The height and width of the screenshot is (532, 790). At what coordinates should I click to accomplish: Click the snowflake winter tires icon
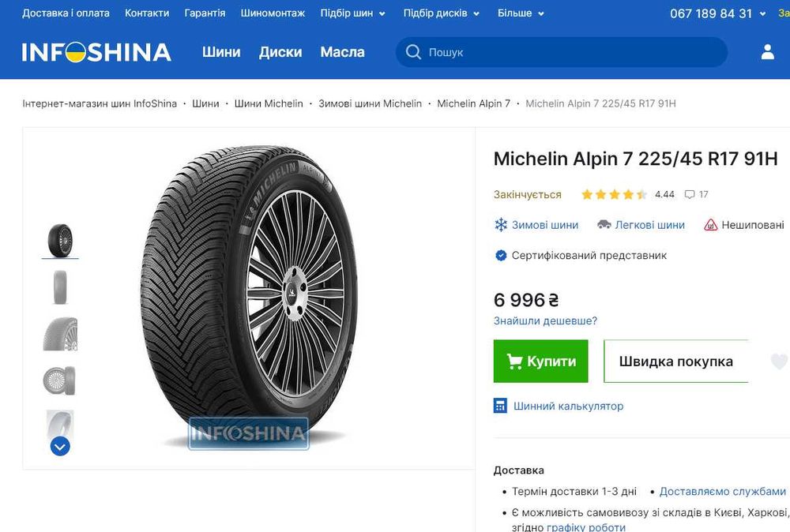pos(500,225)
